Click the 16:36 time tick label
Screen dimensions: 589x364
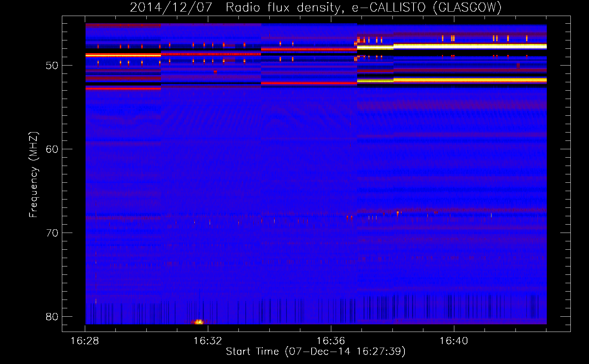[x=331, y=341]
